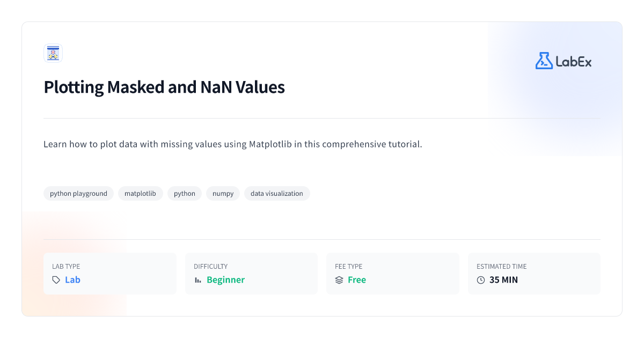Click the LabEx flask logo icon

click(544, 61)
